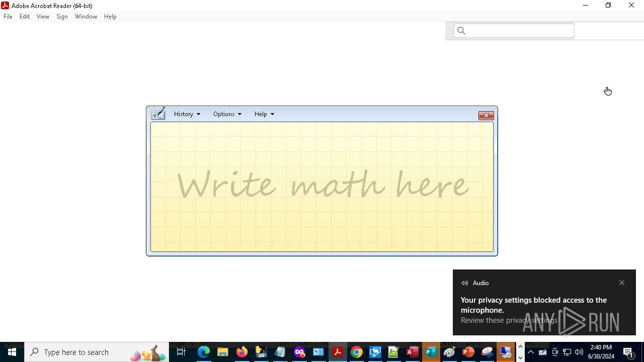The image size is (644, 362).
Task: Dismiss the Audio notification
Action: (622, 283)
